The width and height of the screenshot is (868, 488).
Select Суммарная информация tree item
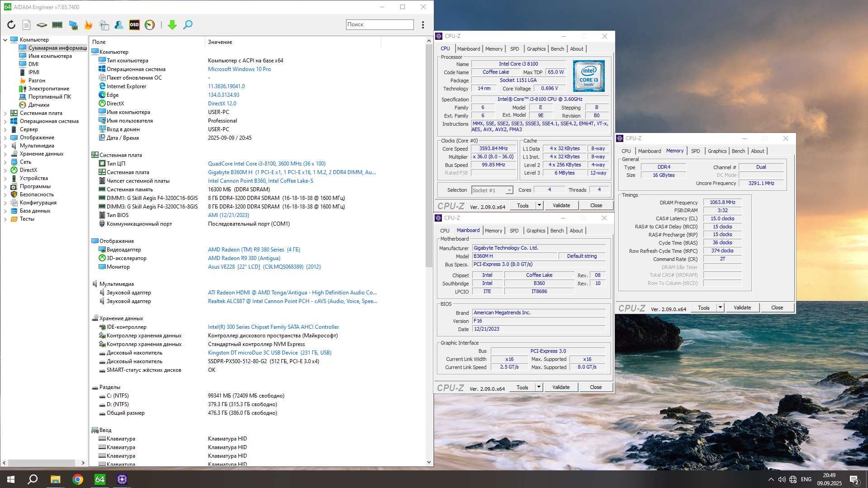coord(52,48)
